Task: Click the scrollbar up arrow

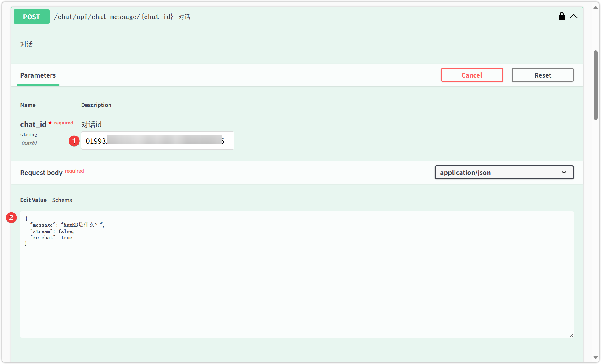Action: point(596,8)
